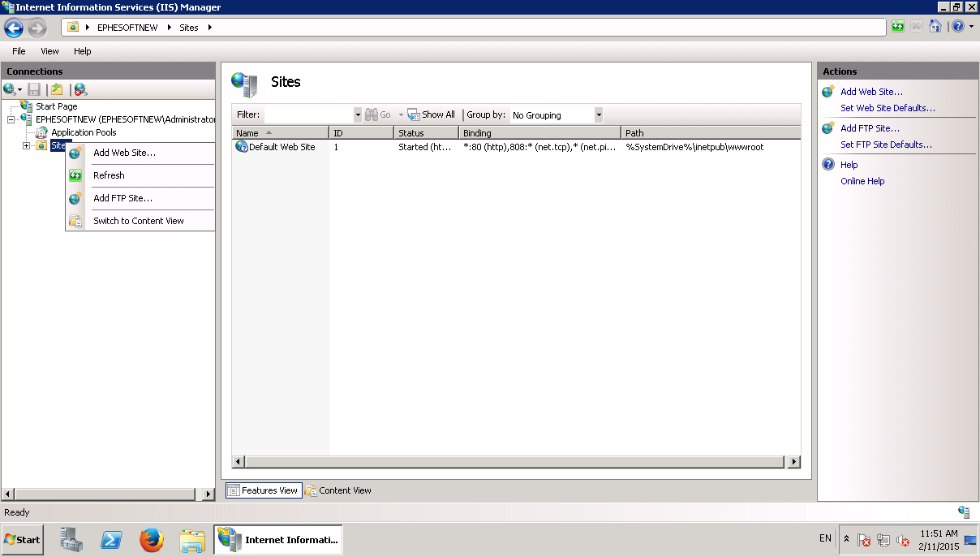The width and height of the screenshot is (980, 557).
Task: Click the *:80 (http) binding cell
Action: point(539,147)
